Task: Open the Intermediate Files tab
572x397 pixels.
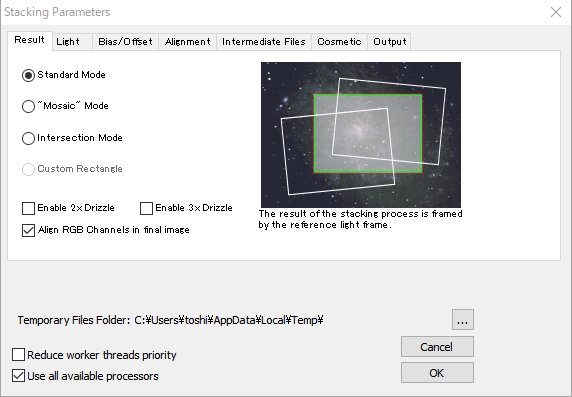Action: pyautogui.click(x=264, y=42)
